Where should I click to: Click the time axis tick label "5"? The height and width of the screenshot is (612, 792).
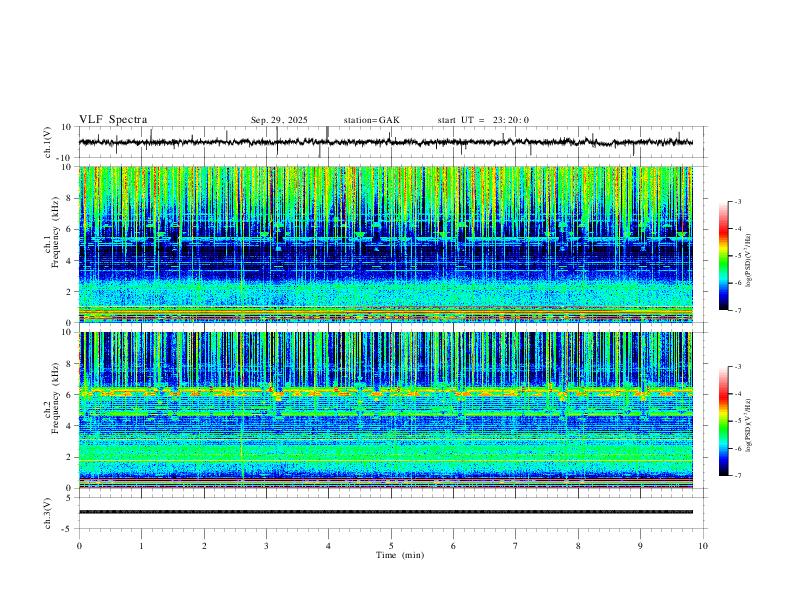[x=391, y=546]
